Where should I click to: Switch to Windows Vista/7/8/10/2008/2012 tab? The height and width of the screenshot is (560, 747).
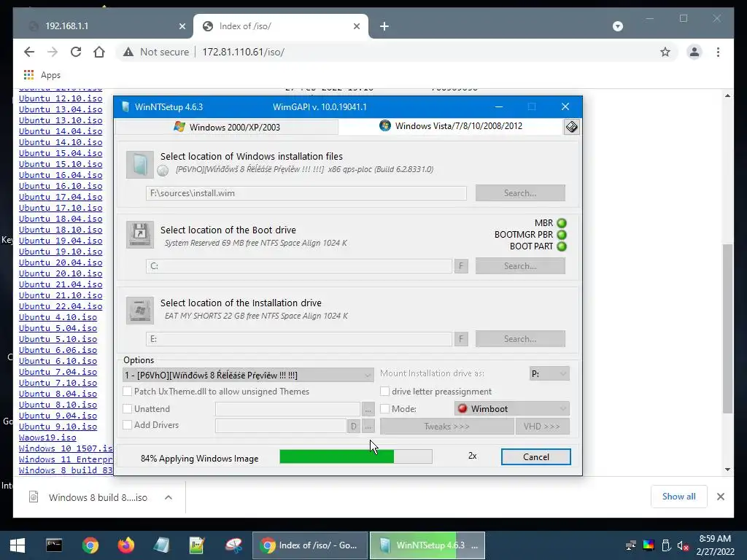[x=451, y=126]
